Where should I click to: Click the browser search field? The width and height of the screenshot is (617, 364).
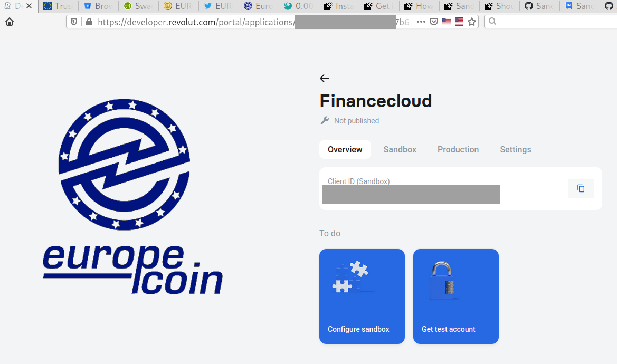pos(551,22)
